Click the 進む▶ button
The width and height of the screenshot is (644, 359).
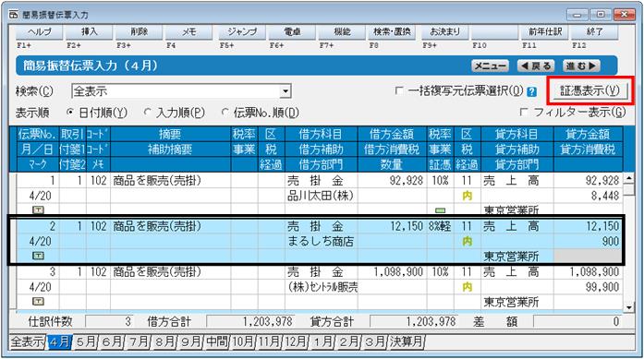click(581, 66)
